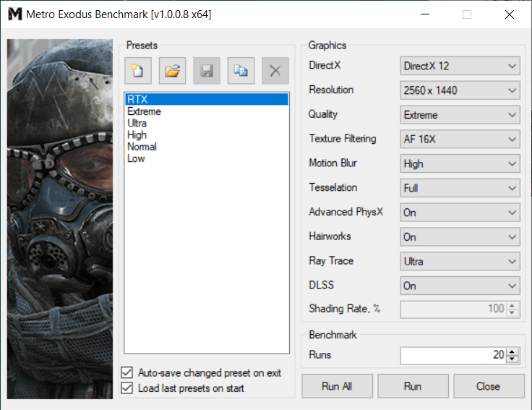Increase Runs with the up arrow
532x410 pixels.
[x=512, y=352]
